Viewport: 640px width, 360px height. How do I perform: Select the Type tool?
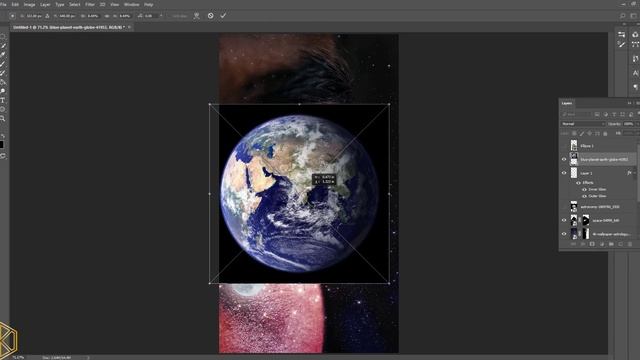click(x=3, y=100)
